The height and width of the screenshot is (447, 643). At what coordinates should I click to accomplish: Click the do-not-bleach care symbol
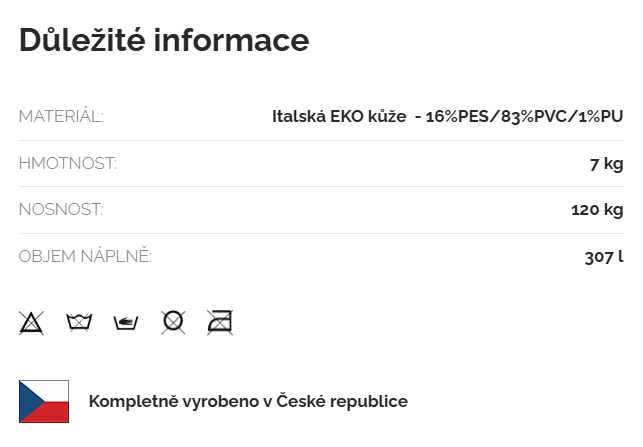32,321
